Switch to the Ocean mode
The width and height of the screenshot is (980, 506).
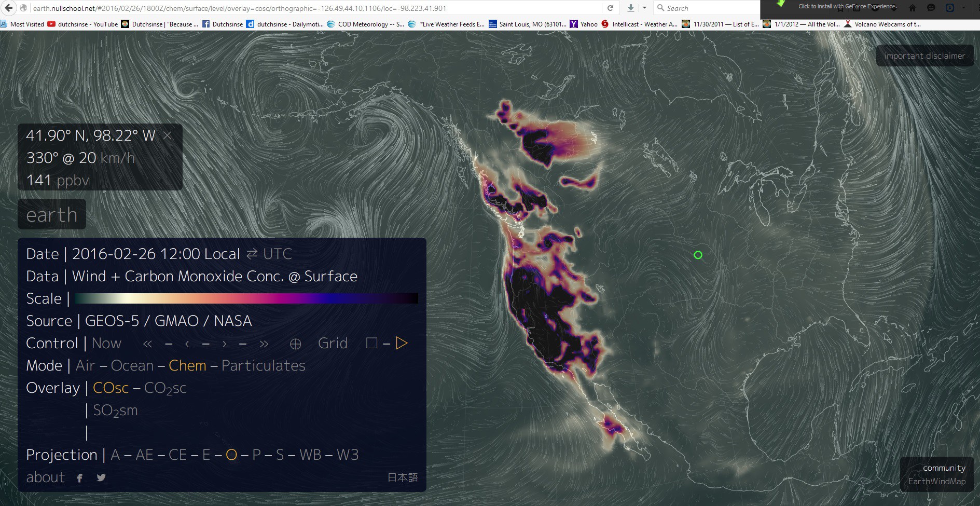(132, 366)
